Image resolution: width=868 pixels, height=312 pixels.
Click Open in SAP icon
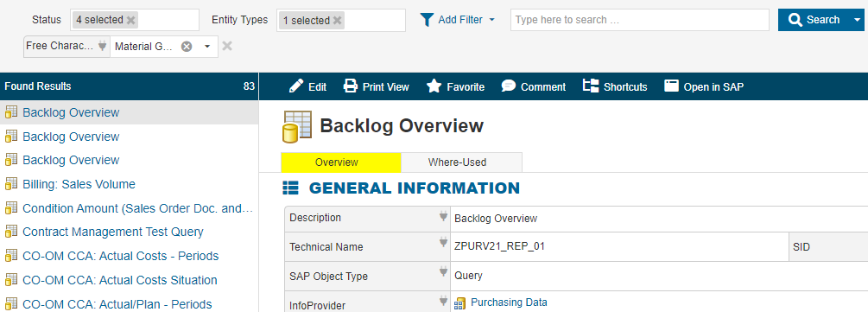[x=671, y=86]
